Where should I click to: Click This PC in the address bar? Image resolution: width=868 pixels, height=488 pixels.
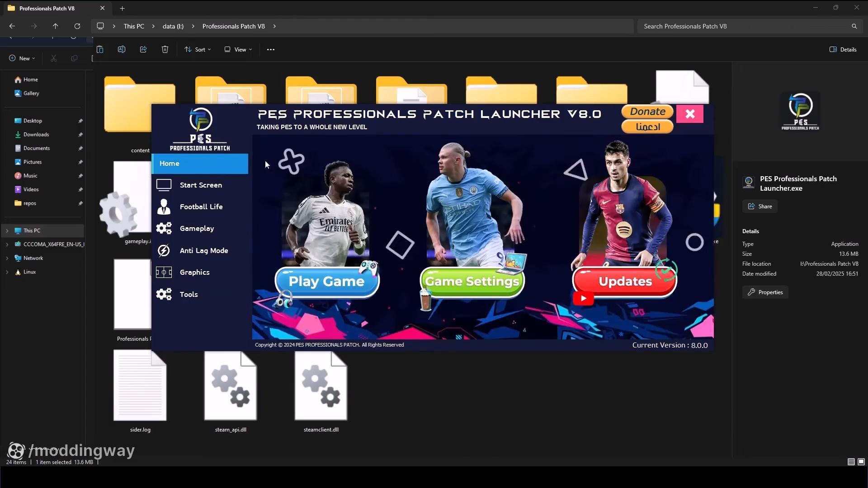click(134, 26)
